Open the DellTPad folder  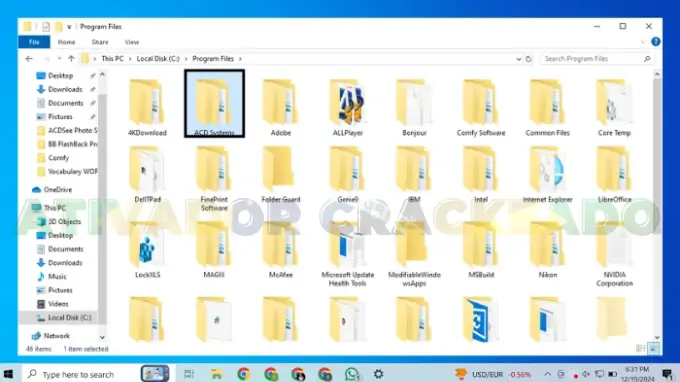tap(147, 174)
